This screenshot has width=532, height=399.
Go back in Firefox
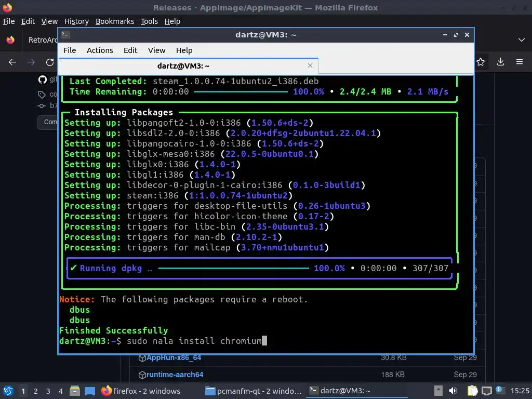point(12,62)
